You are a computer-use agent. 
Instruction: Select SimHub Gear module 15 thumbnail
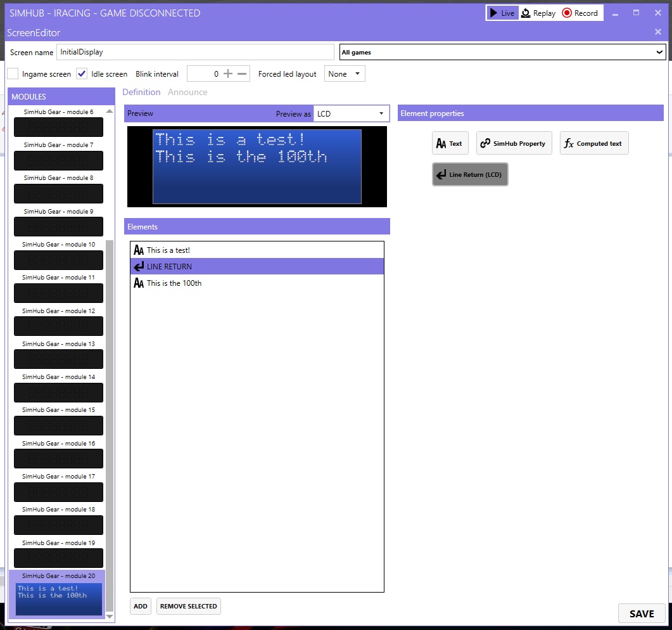point(58,425)
